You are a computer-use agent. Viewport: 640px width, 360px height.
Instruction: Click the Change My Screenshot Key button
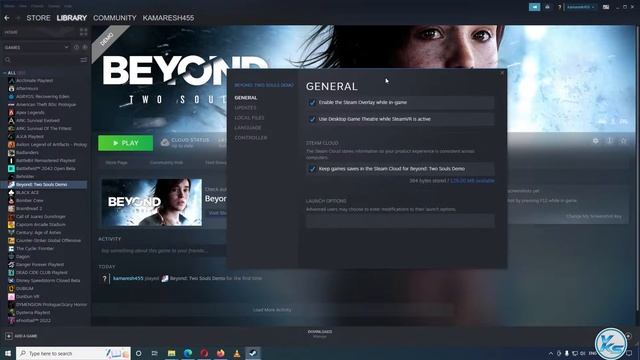(x=594, y=216)
